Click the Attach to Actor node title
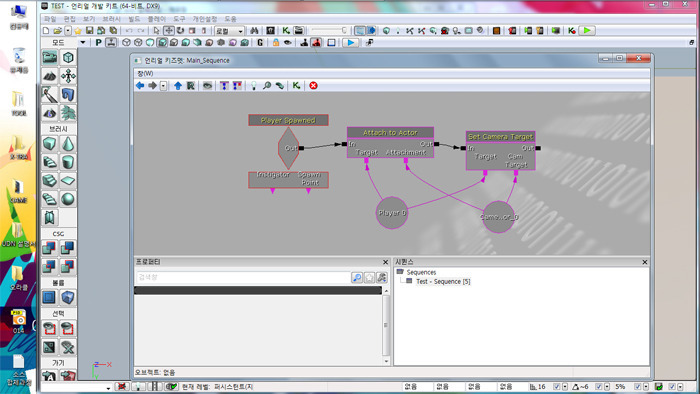The image size is (700, 394). coord(390,133)
